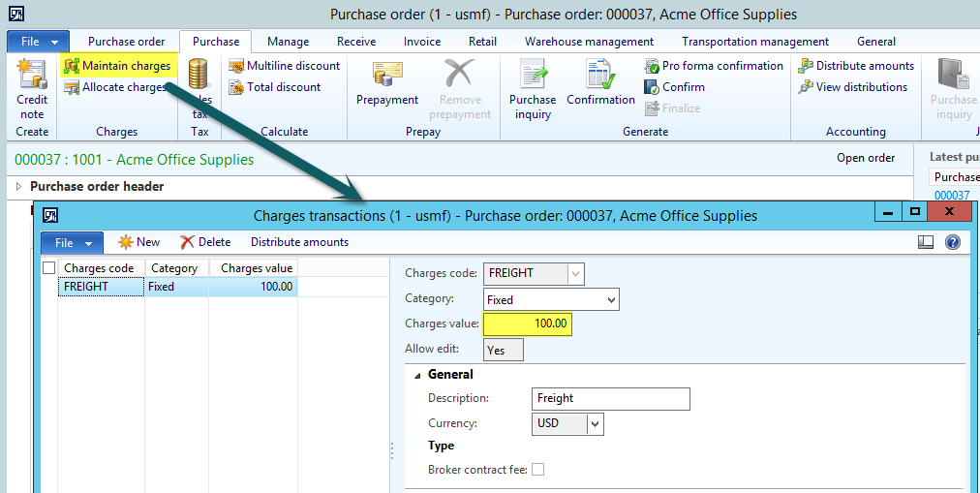This screenshot has width=980, height=493.
Task: Click the Multiline discount icon
Action: coord(236,66)
